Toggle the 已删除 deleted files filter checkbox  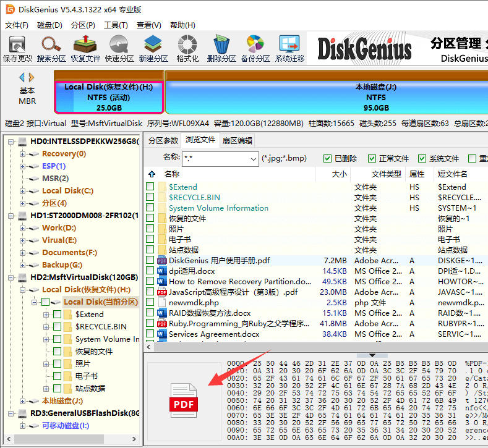(327, 159)
